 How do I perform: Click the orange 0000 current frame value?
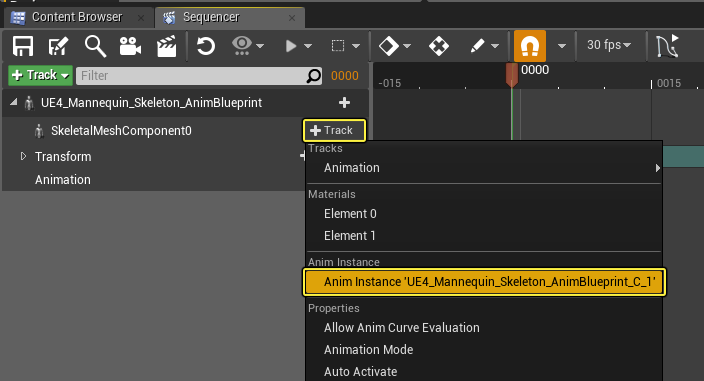click(345, 76)
